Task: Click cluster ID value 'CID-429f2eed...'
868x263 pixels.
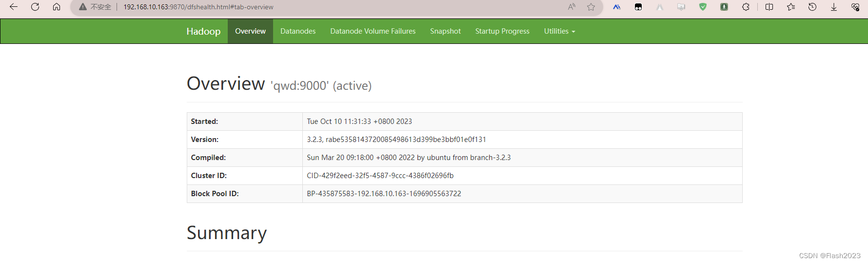Action: coord(380,176)
